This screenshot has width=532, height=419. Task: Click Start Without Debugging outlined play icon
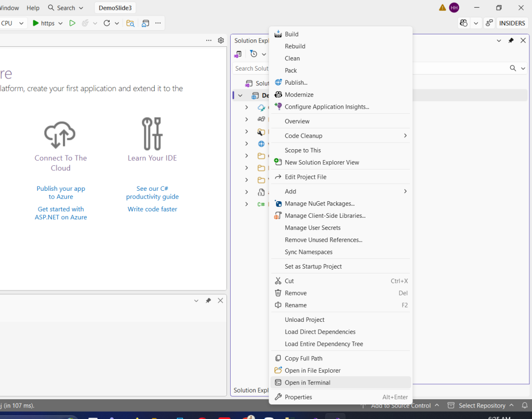tap(72, 23)
